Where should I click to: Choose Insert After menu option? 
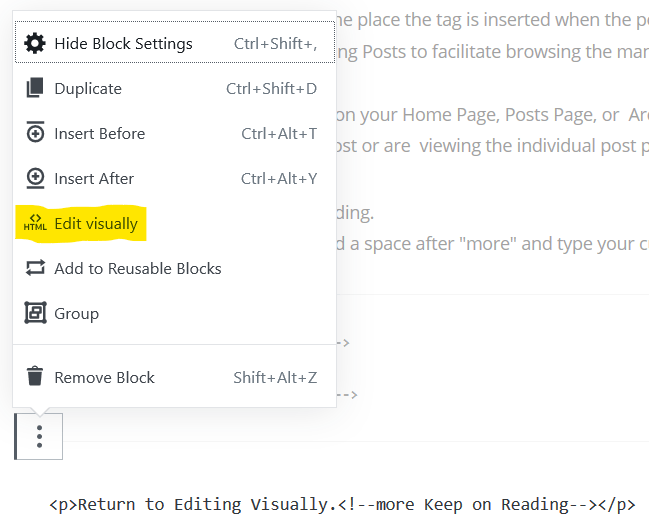point(94,179)
